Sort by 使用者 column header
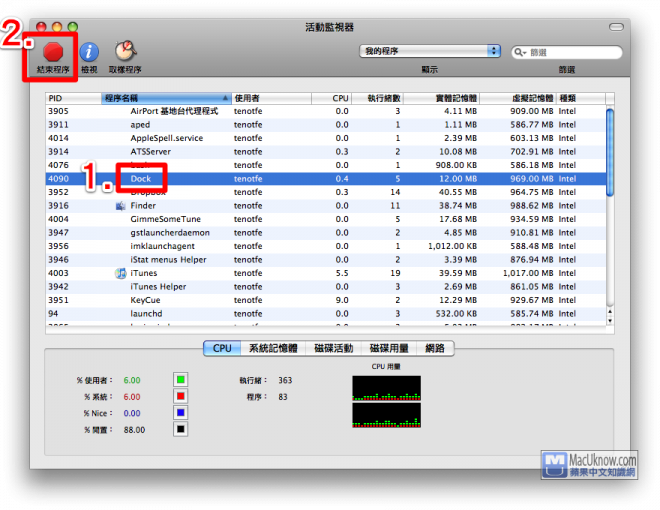 pos(271,98)
